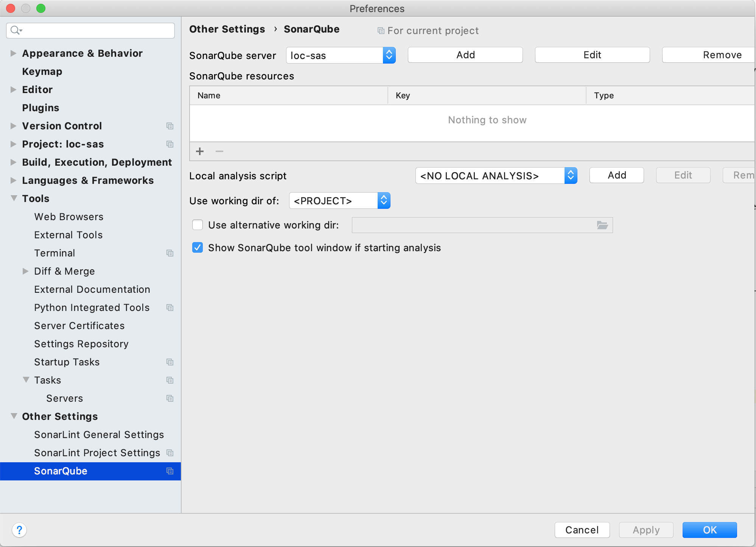Select SonarLint General Settings item

[99, 435]
